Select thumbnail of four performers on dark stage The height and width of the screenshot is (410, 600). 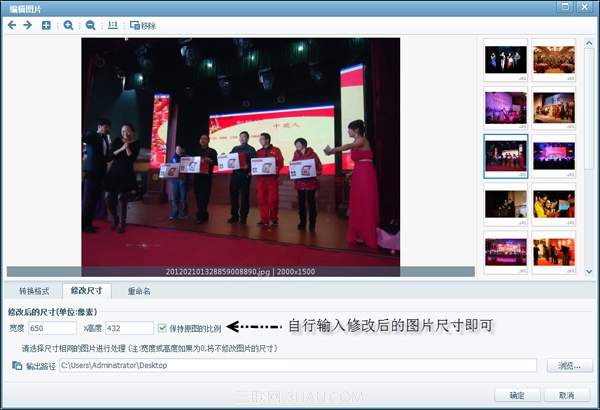(505, 60)
